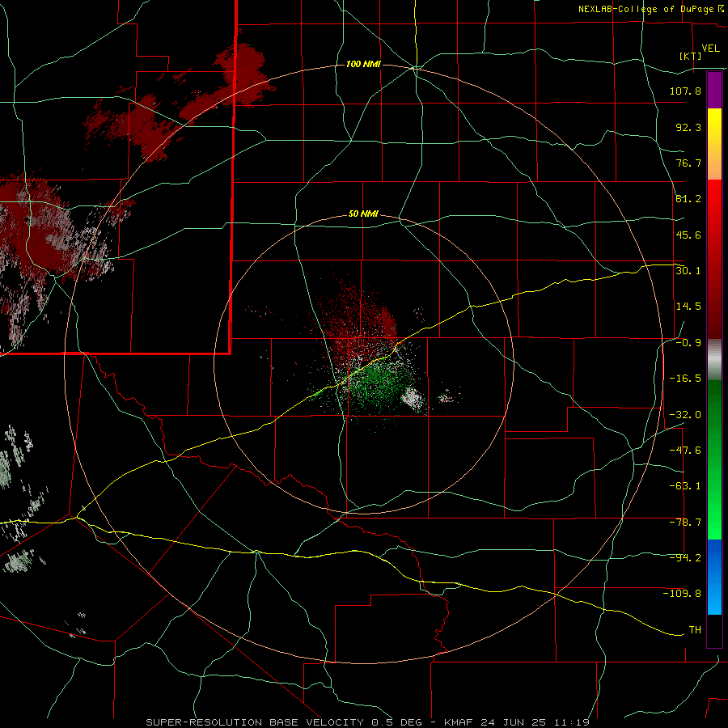Click the red segment of velocity color bar
The image size is (728, 728).
[x=714, y=259]
